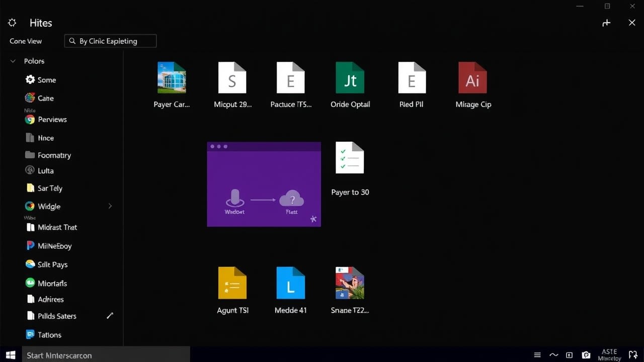Image resolution: width=644 pixels, height=362 pixels.
Task: Open the hamburger menu in the taskbar tray
Action: [537, 355]
